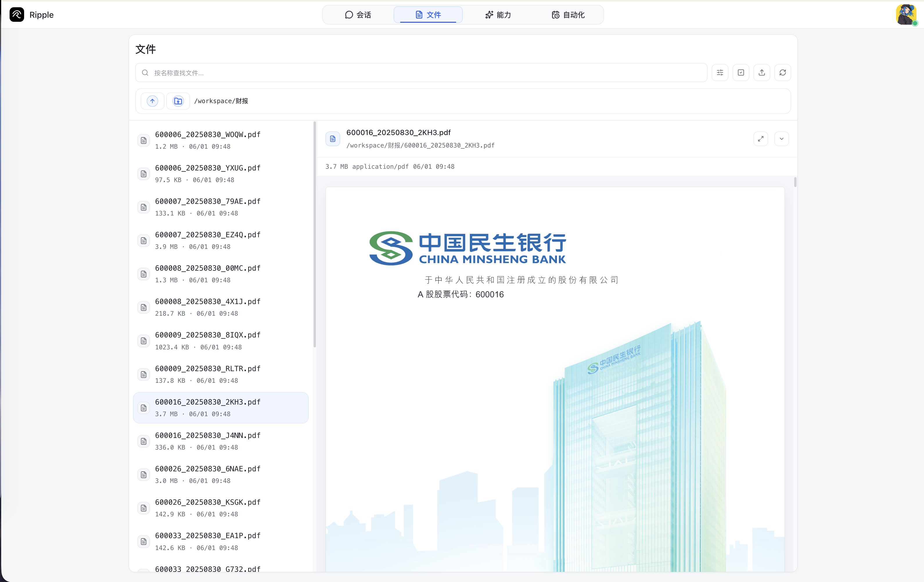The width and height of the screenshot is (924, 582).
Task: Click document icon beside 600008_20250830_00MC.pdf
Action: coord(143,274)
